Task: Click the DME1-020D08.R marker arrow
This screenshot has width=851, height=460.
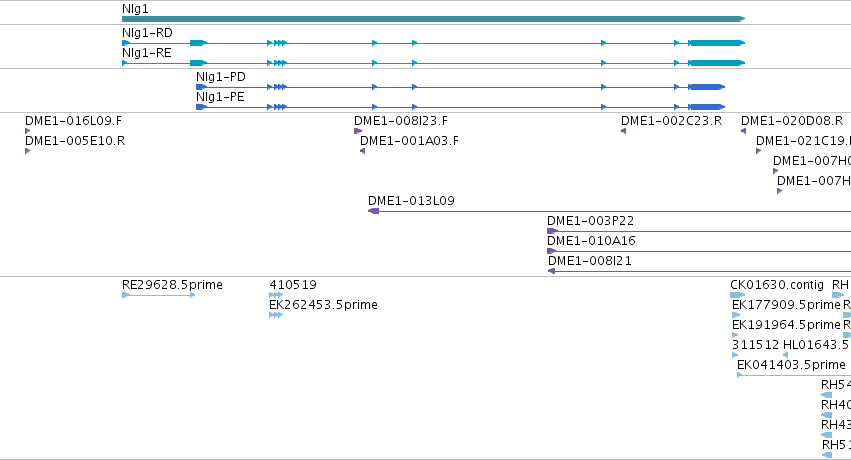Action: (x=744, y=131)
